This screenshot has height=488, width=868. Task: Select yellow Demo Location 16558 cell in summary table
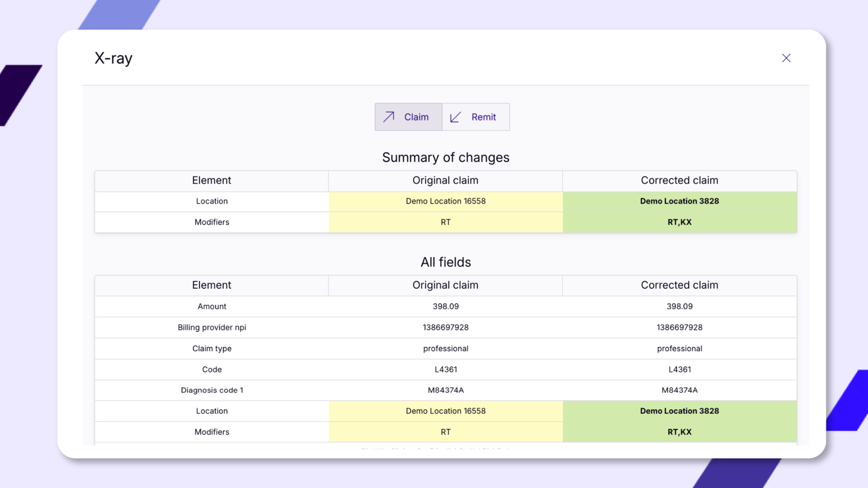[445, 201]
